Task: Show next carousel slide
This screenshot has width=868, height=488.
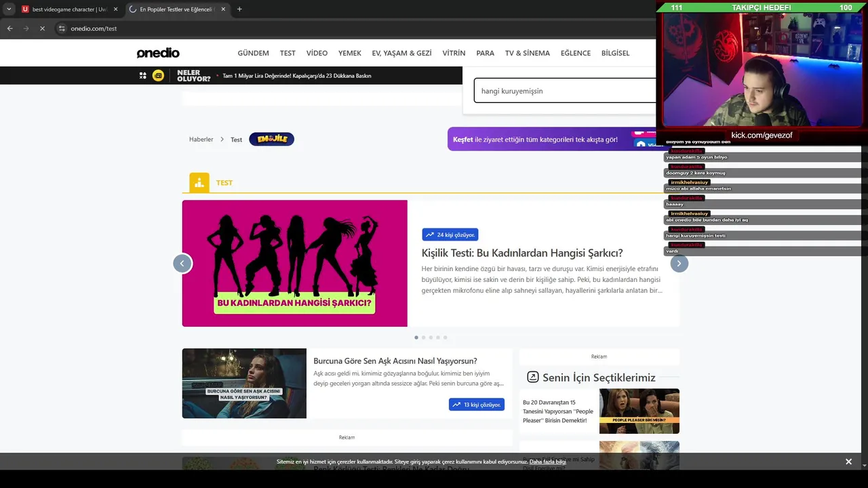Action: pyautogui.click(x=679, y=264)
